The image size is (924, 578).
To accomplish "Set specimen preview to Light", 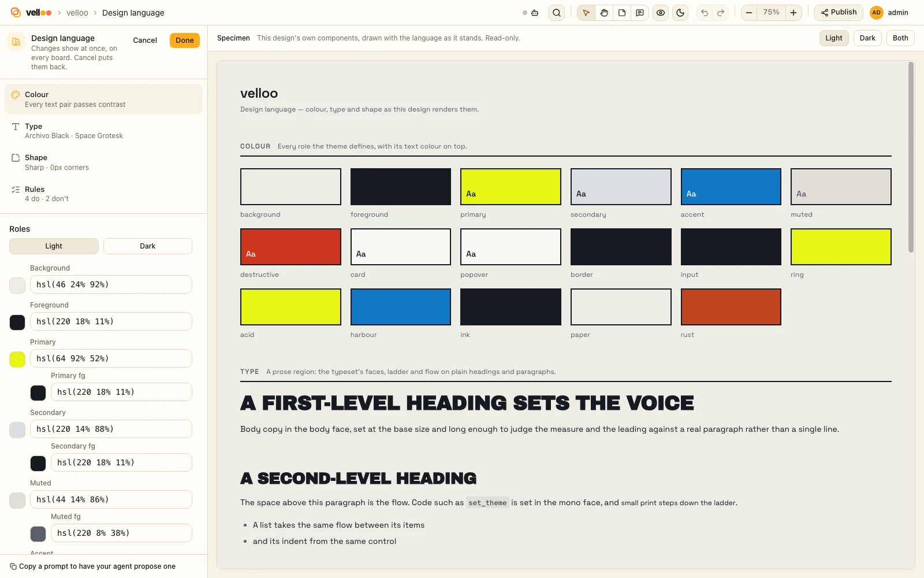I will pyautogui.click(x=834, y=38).
